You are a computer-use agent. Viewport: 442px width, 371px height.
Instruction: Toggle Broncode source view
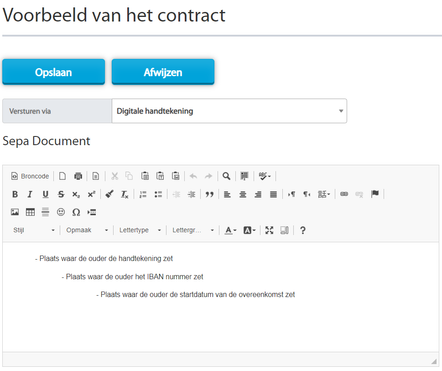(x=30, y=176)
